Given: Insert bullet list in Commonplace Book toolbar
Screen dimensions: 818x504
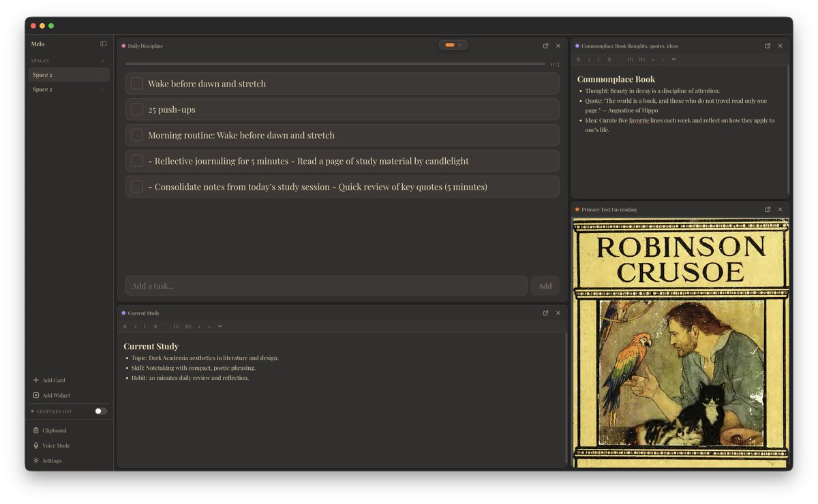Looking at the screenshot, I should (653, 59).
